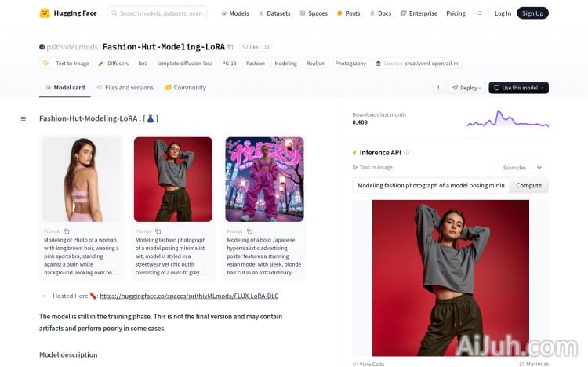
Task: Switch to the Files and versions tab
Action: 125,88
